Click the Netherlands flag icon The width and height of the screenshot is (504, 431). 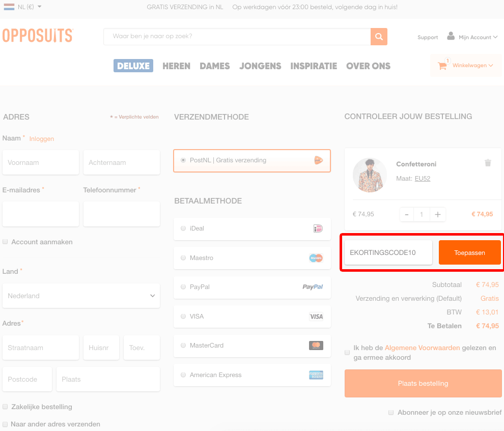[x=9, y=7]
